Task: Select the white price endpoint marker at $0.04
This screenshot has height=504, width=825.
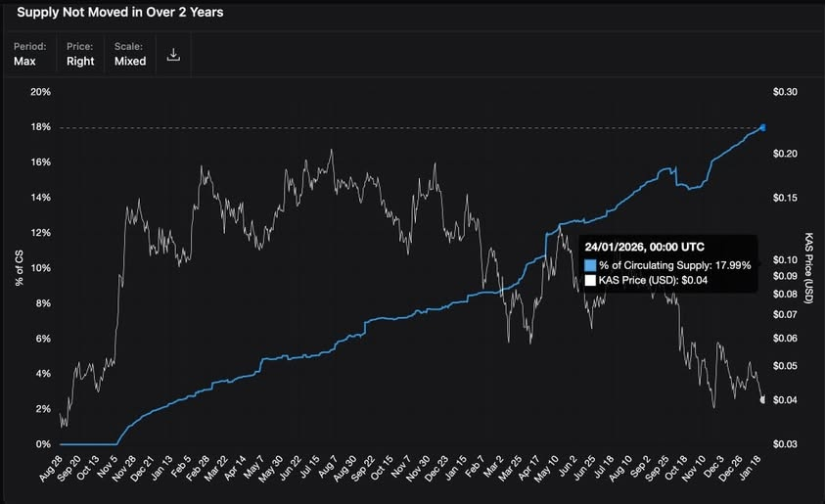Action: [762, 400]
